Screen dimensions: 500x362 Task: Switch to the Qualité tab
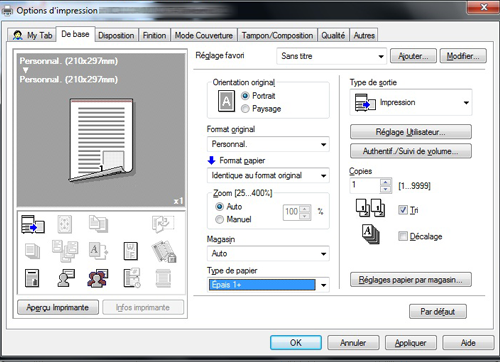[333, 35]
